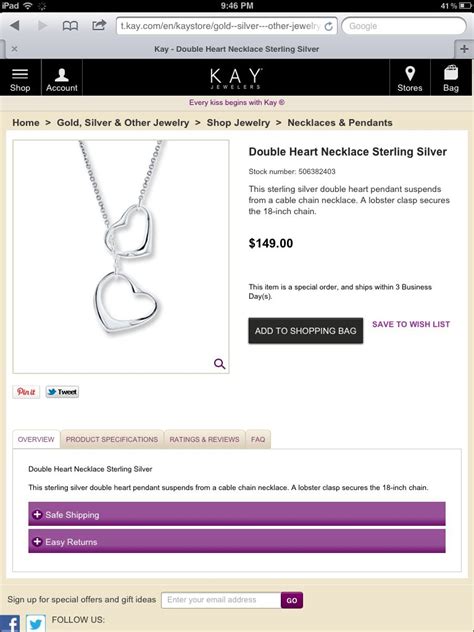Expand the Safe Shipping section

tap(237, 514)
